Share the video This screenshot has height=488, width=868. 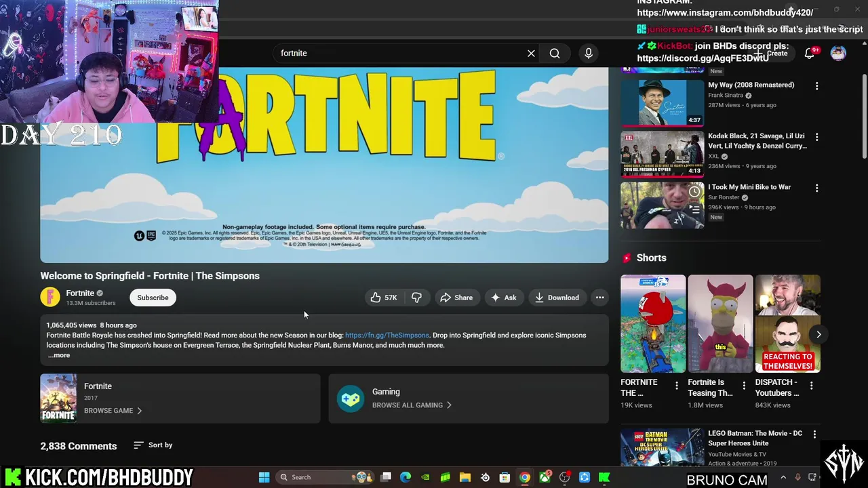(456, 298)
